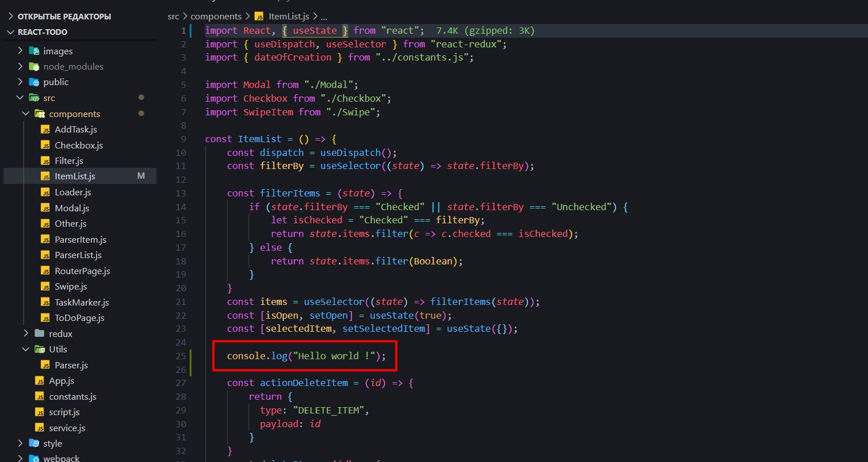The height and width of the screenshot is (462, 868).
Task: Click the JS icon beside Other.js
Action: 45,224
